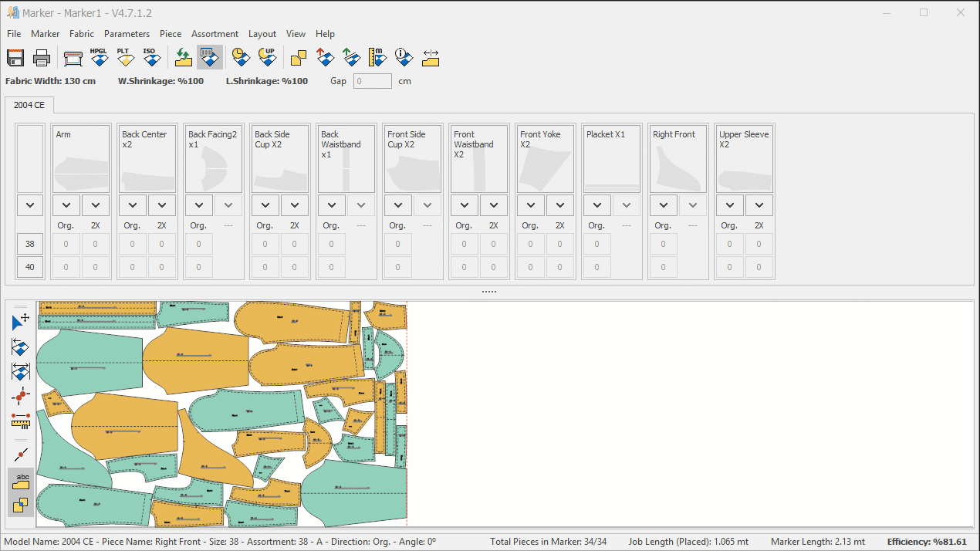980x551 pixels.
Task: Switch to the 2004 CE tab
Action: (x=29, y=105)
